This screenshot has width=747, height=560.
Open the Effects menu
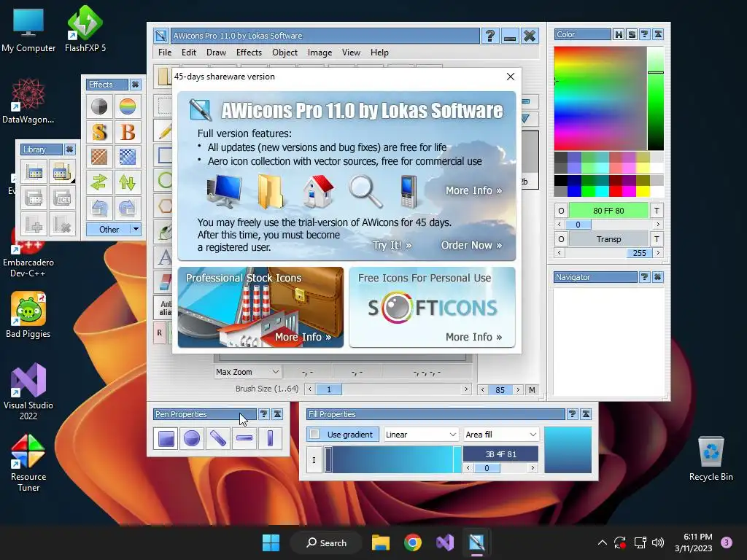[249, 52]
